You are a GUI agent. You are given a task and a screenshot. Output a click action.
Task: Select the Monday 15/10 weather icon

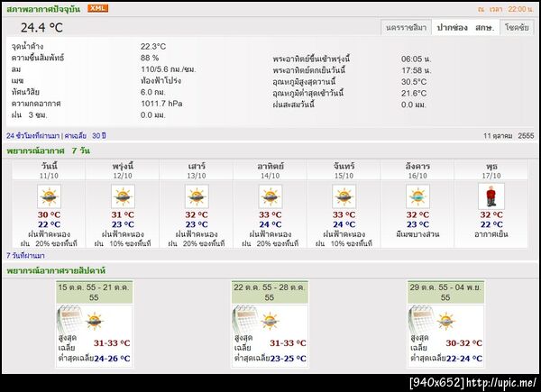[344, 196]
